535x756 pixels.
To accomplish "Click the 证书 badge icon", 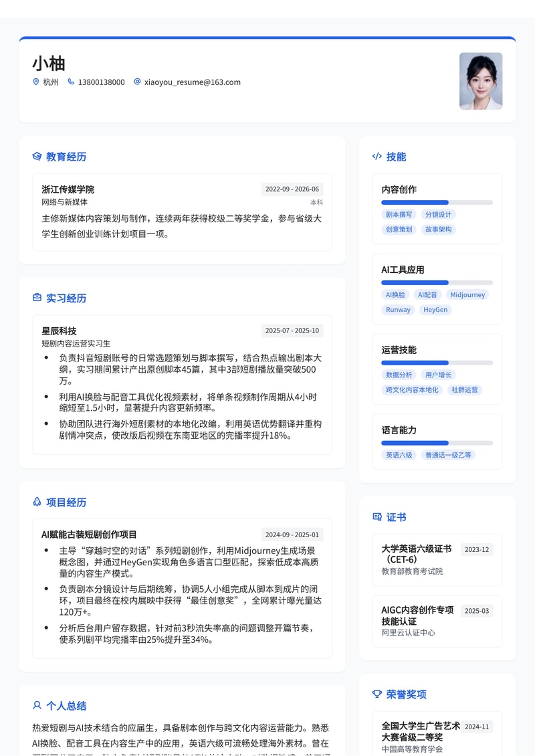I will pyautogui.click(x=377, y=516).
